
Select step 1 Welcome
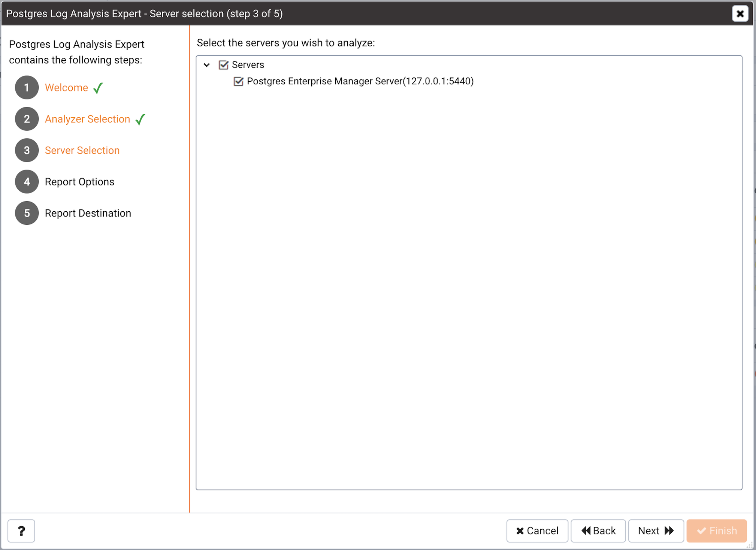pos(66,88)
